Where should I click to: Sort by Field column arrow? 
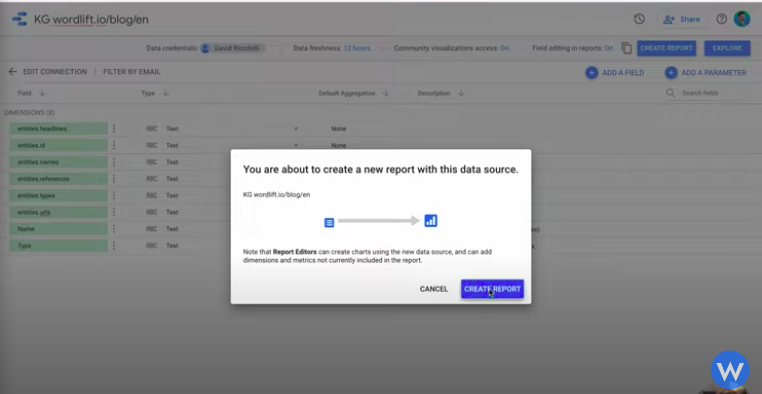click(x=42, y=93)
